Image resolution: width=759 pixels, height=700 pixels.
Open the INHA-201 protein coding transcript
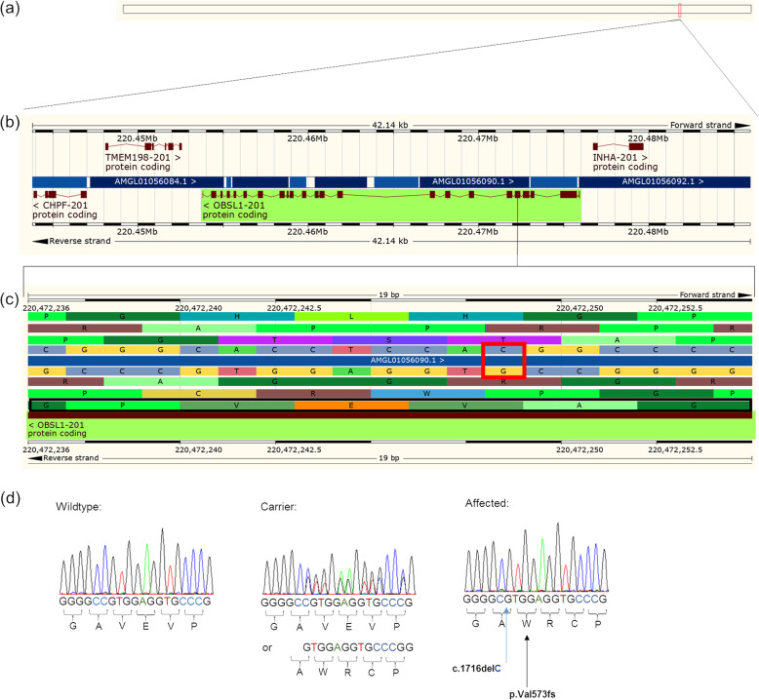point(619,155)
